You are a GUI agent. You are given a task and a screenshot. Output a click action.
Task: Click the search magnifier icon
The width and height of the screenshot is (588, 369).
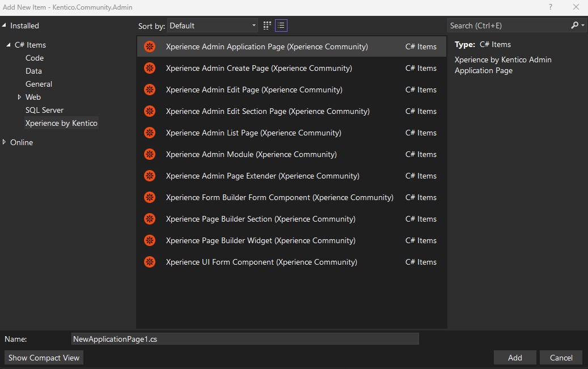click(574, 25)
